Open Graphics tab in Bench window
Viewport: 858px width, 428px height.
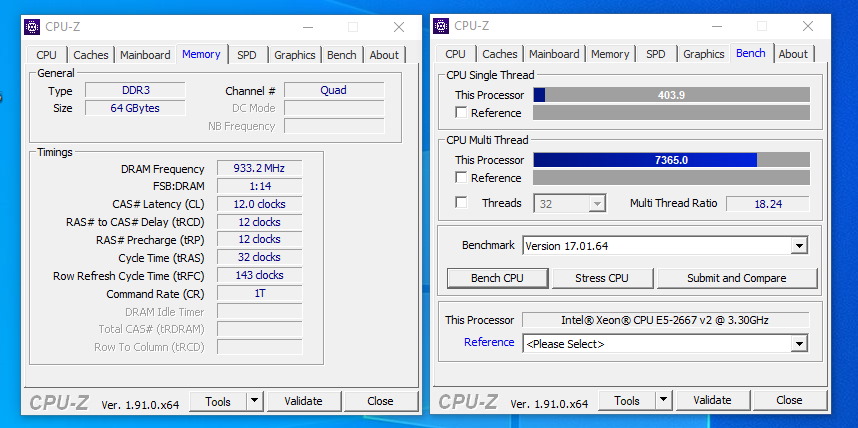pos(704,54)
